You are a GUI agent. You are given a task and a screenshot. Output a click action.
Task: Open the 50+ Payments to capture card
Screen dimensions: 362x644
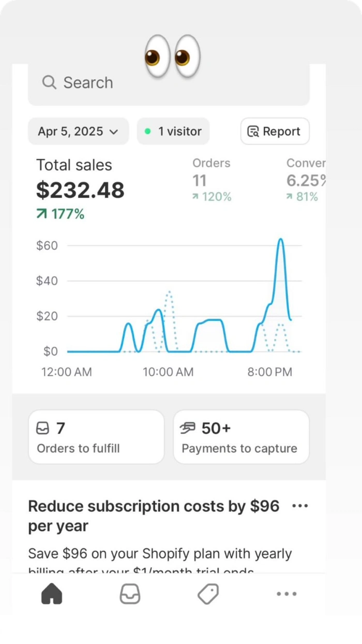point(241,437)
